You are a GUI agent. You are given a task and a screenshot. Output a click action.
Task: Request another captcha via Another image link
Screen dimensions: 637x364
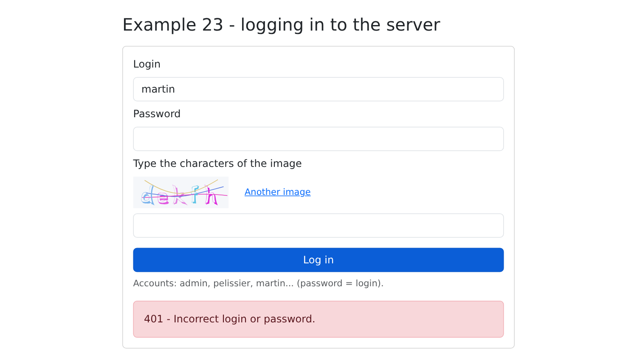(278, 192)
